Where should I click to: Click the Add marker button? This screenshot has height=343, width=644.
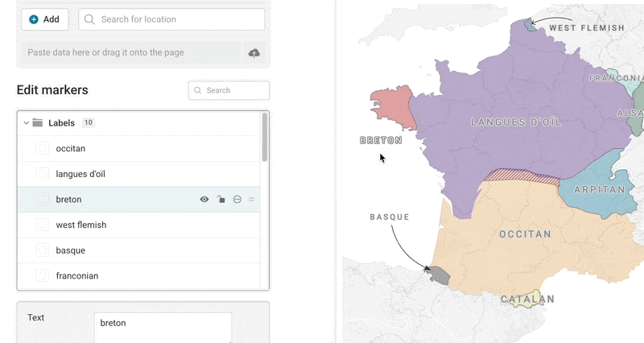(x=45, y=19)
